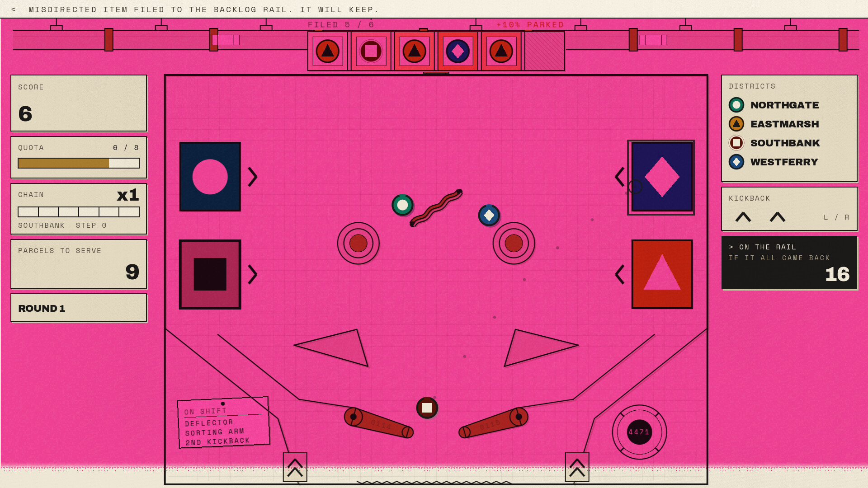Viewport: 868px width, 488px height.
Task: Click the Northgate circle district icon
Action: pos(736,105)
